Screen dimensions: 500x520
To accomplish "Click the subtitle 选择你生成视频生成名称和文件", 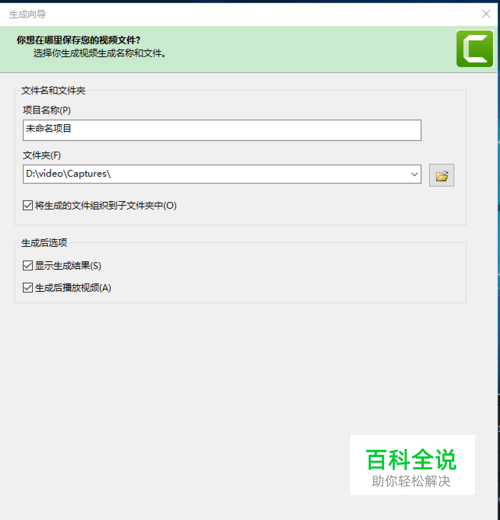I will [99, 53].
